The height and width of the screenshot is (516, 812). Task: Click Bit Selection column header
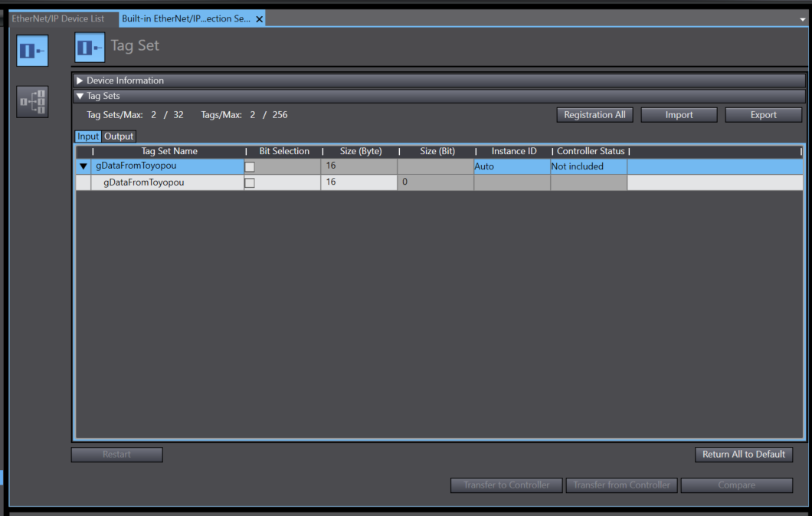[284, 151]
